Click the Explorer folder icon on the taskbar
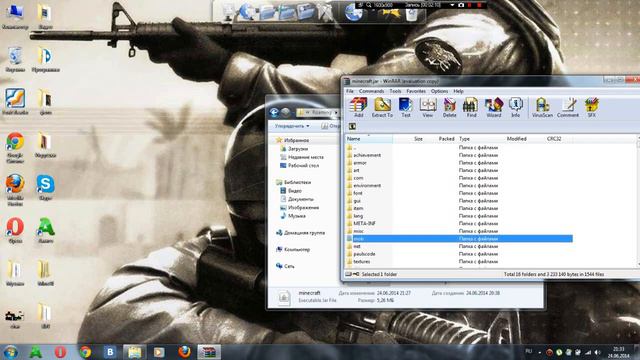The image size is (640, 360). tap(135, 352)
